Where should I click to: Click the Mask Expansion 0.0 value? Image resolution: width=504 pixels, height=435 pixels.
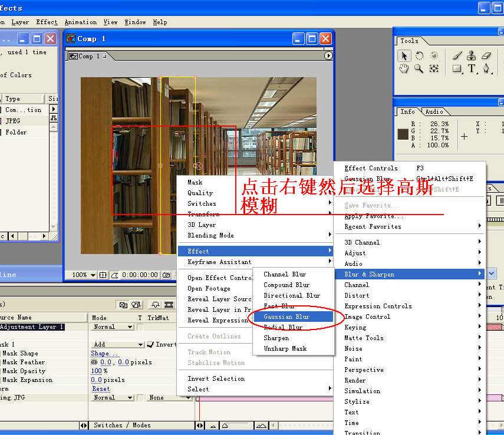coord(96,380)
